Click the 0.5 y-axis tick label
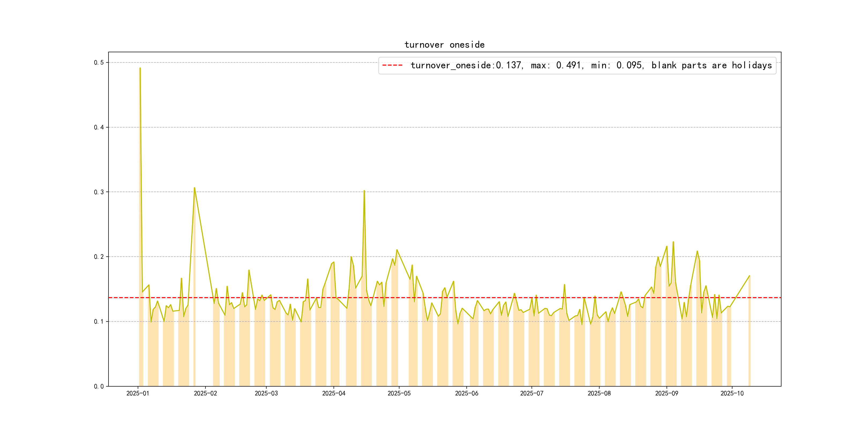The height and width of the screenshot is (434, 868). [x=99, y=62]
